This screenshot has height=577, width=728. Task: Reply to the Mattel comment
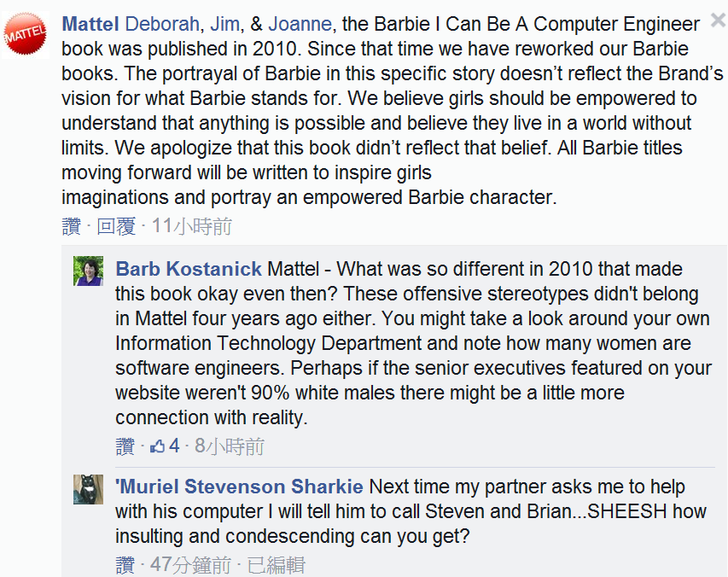(x=116, y=226)
